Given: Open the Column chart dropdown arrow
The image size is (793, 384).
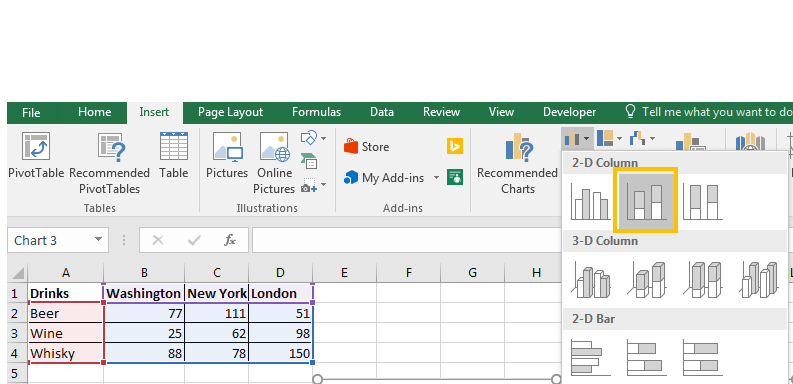Looking at the screenshot, I should 587,138.
